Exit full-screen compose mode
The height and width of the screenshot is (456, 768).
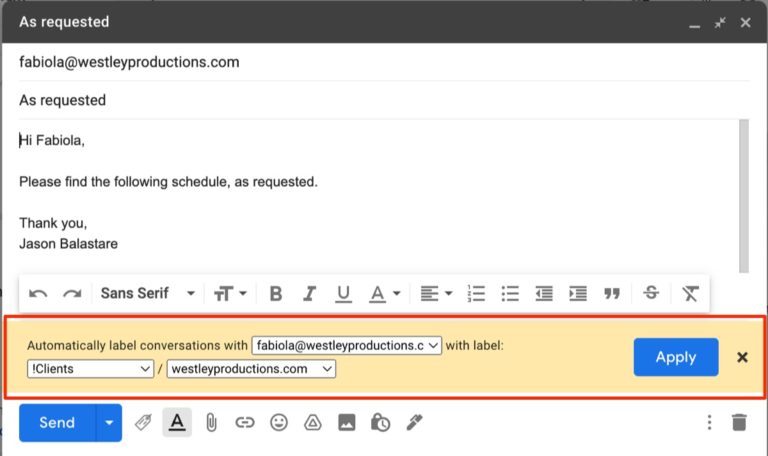720,23
